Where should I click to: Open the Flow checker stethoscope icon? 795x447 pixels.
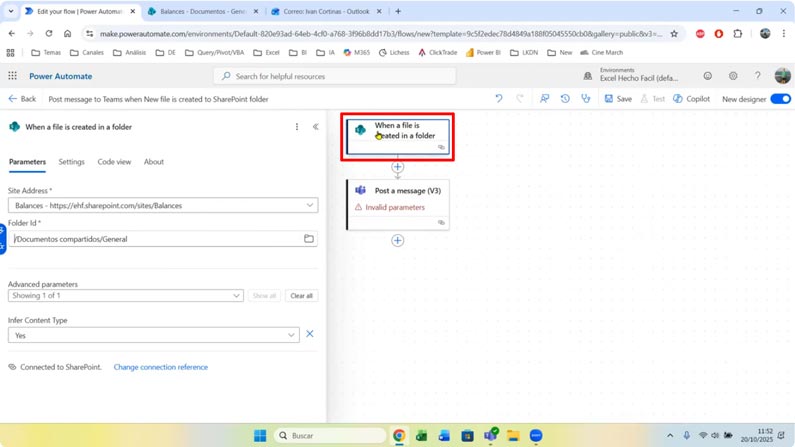(x=586, y=99)
